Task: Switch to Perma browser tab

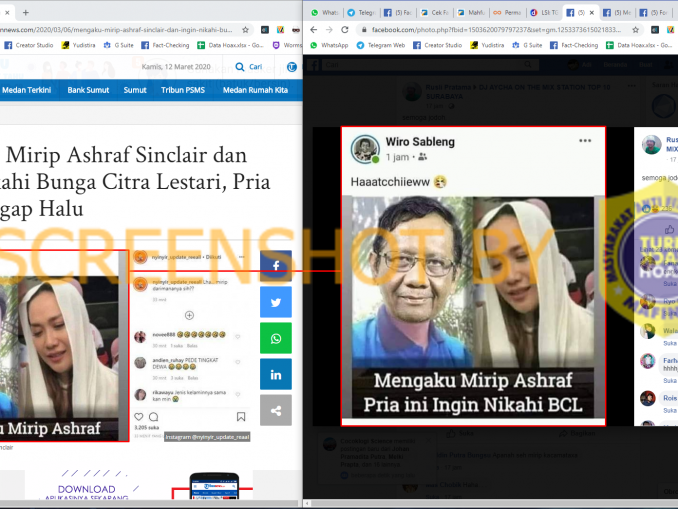Action: [x=508, y=13]
